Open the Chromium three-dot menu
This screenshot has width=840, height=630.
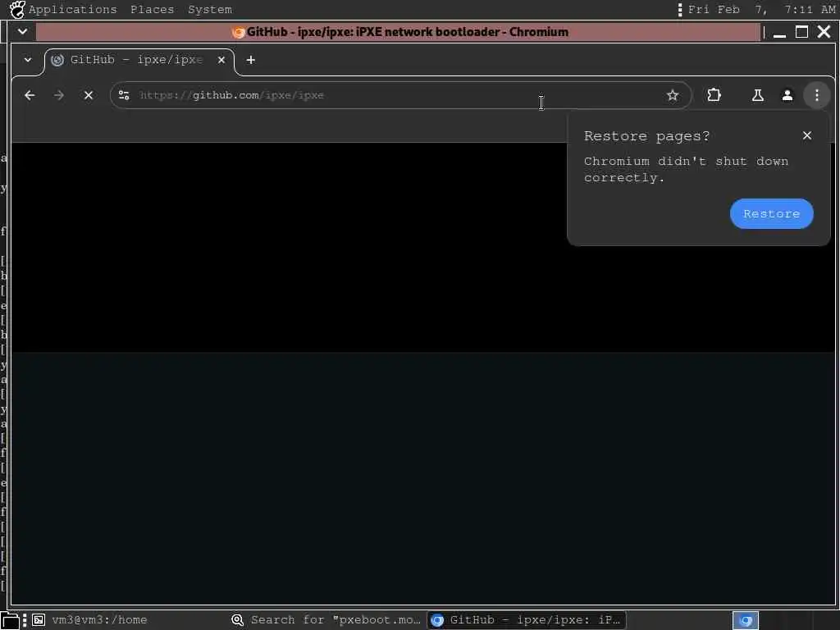tap(816, 95)
